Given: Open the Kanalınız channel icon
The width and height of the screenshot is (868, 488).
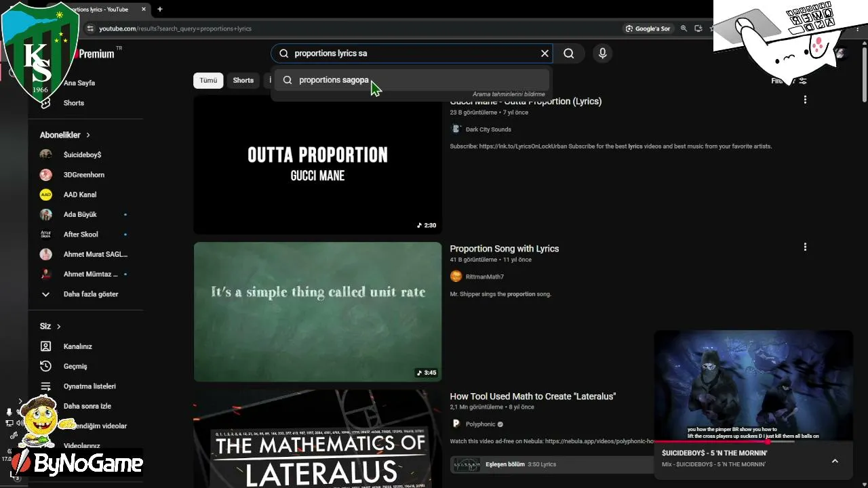Looking at the screenshot, I should point(45,346).
